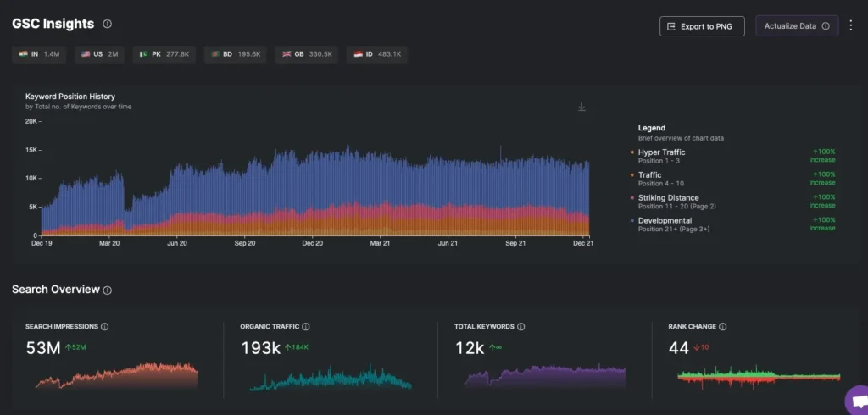Click the info icon next to GSC Insights
The image size is (868, 415).
coord(107,25)
